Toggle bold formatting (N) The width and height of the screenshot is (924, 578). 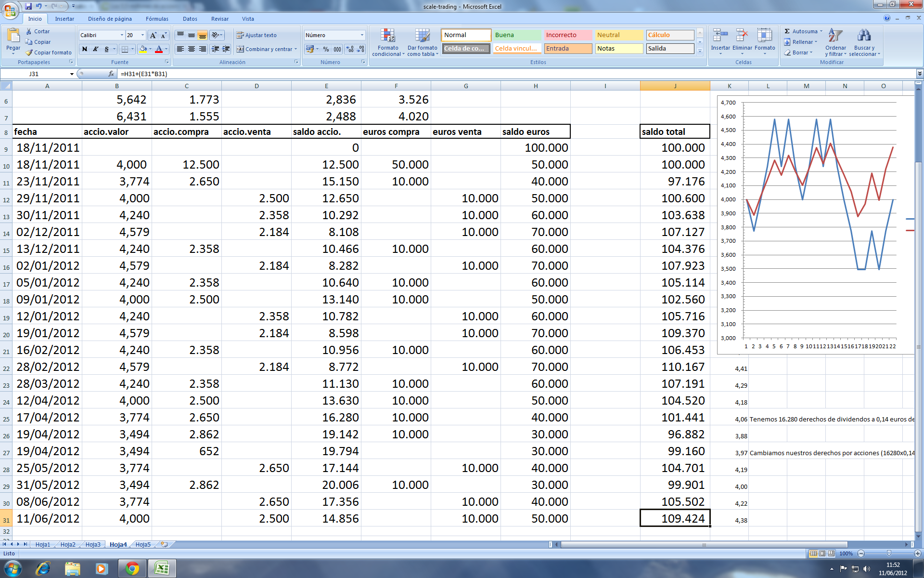pos(85,49)
